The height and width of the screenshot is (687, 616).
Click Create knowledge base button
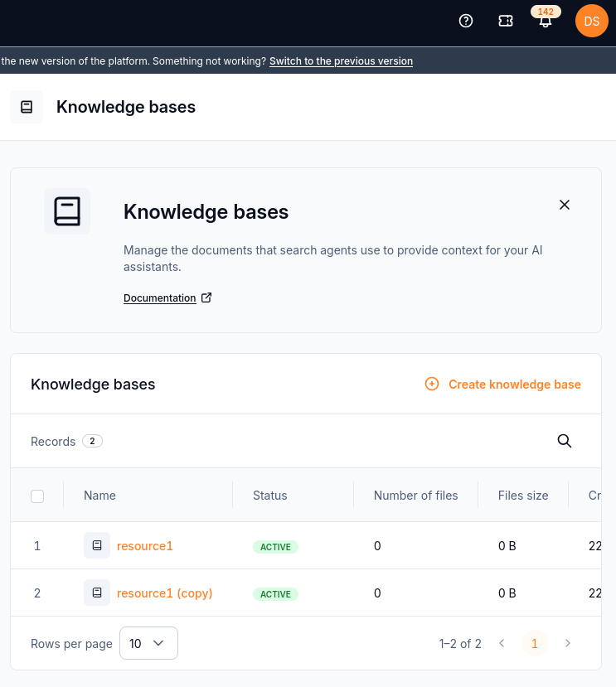pos(503,385)
